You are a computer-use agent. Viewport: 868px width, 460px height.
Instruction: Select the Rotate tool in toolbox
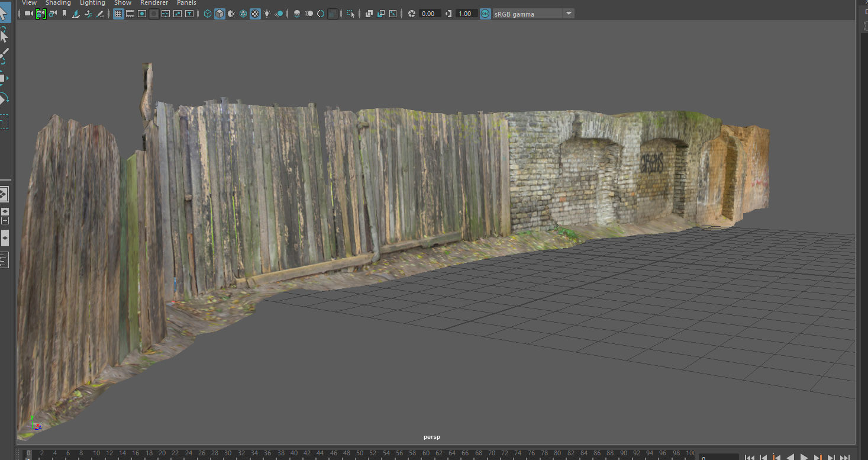(x=4, y=99)
